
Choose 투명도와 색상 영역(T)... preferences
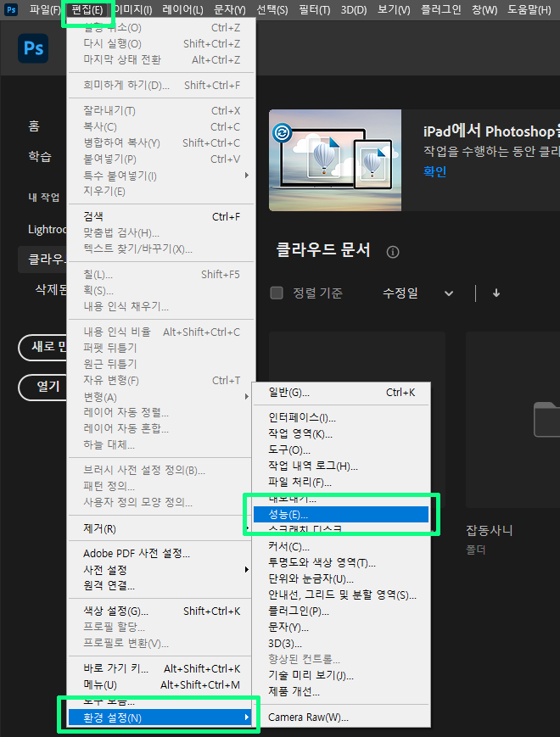341,562
